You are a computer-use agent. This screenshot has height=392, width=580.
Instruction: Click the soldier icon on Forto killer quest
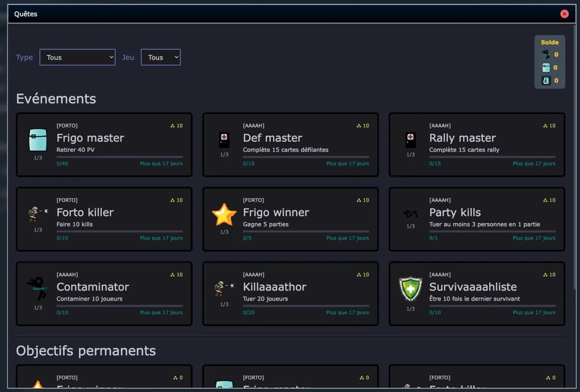coord(38,213)
